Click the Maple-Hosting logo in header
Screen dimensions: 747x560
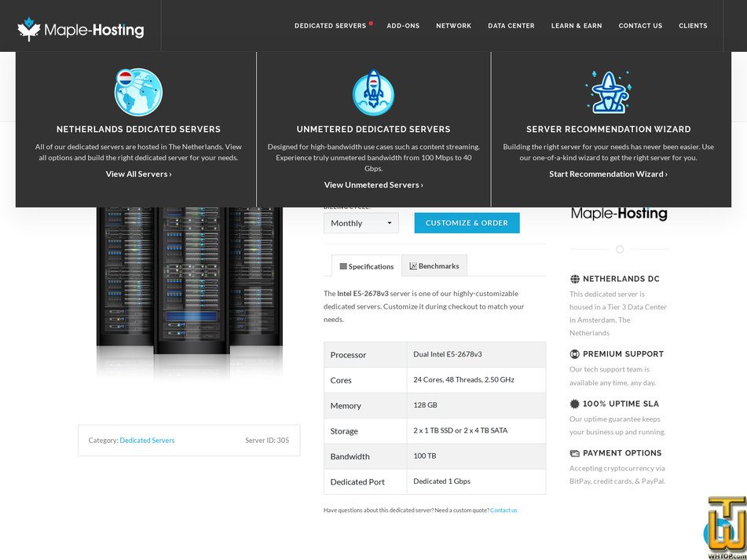80,30
